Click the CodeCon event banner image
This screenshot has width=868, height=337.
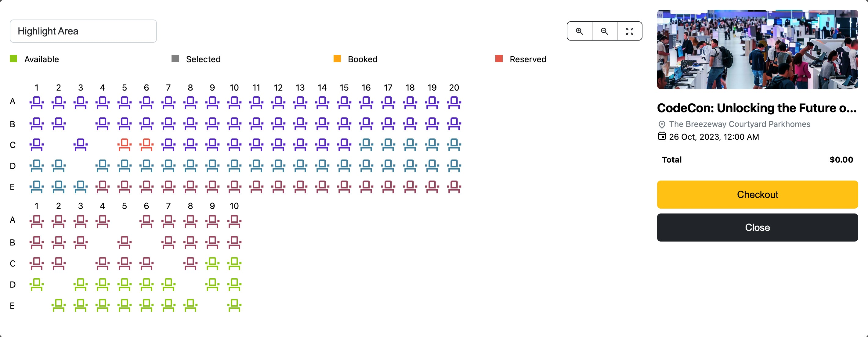[x=757, y=49]
